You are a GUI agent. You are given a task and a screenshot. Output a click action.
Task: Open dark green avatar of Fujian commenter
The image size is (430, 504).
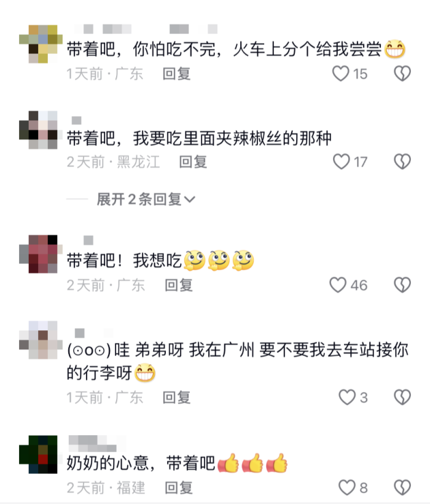tap(38, 454)
